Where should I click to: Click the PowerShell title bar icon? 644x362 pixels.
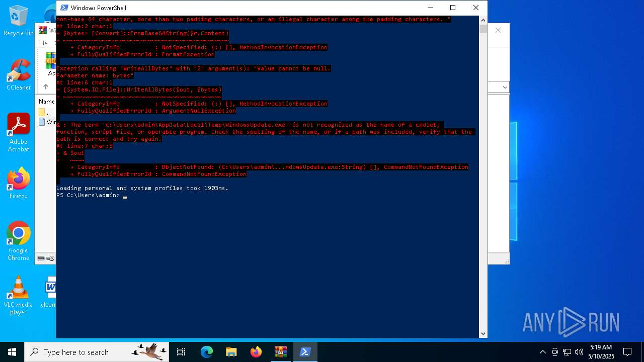click(64, 8)
